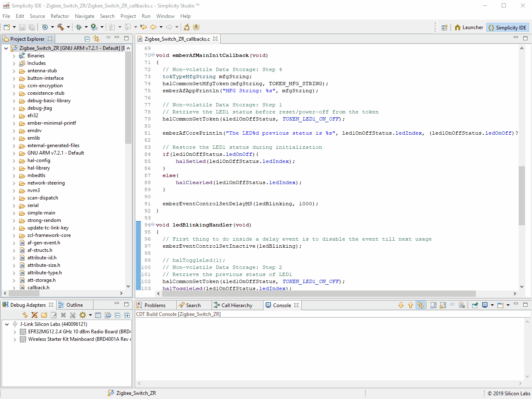Toggle Wrap Lines in Console toolbar
Image resolution: width=532 pixels, height=399 pixels.
[453, 305]
